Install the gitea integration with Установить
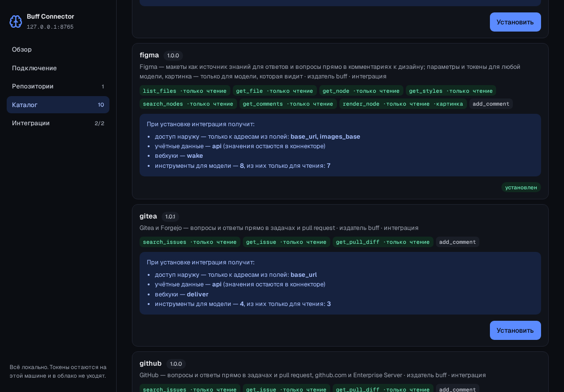Screen dimensions: 564x392 (515, 330)
